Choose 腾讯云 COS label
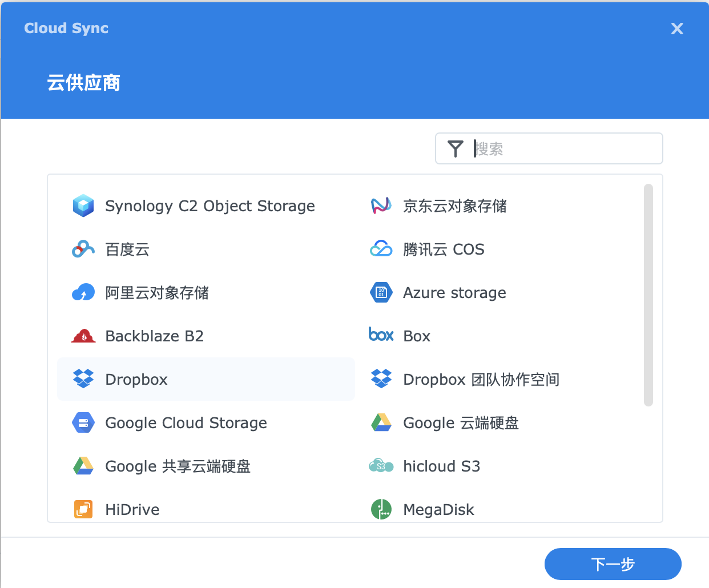This screenshot has height=588, width=709. pos(444,249)
